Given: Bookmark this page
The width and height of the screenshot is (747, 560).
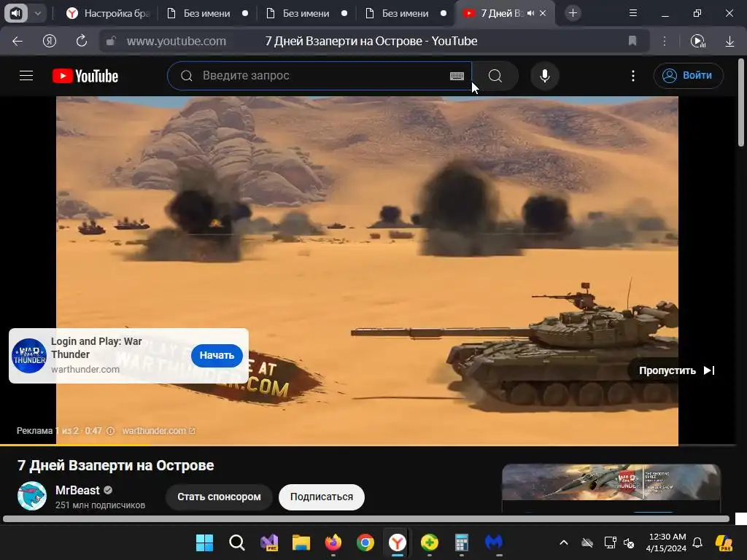Looking at the screenshot, I should click(x=632, y=41).
